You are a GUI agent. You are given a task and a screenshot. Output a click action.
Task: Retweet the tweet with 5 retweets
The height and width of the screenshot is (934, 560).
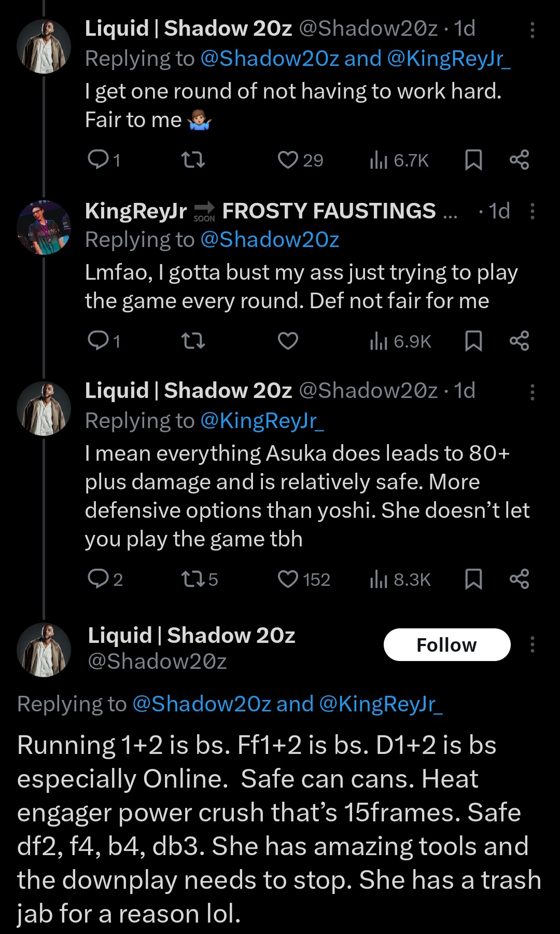193,579
